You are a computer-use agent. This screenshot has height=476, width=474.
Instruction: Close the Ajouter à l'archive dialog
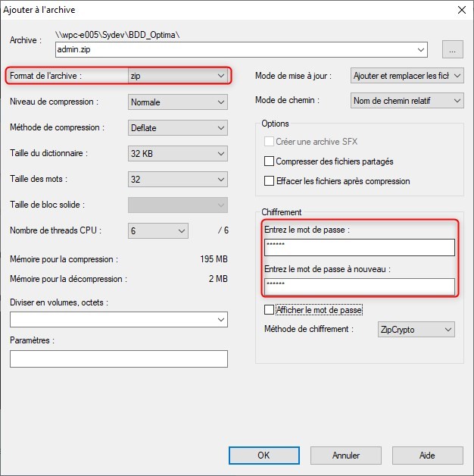(x=462, y=10)
